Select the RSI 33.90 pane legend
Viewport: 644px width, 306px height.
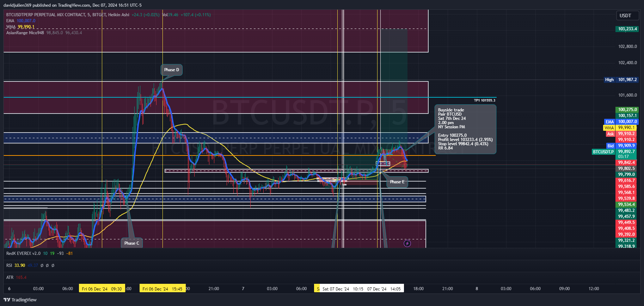(30, 265)
